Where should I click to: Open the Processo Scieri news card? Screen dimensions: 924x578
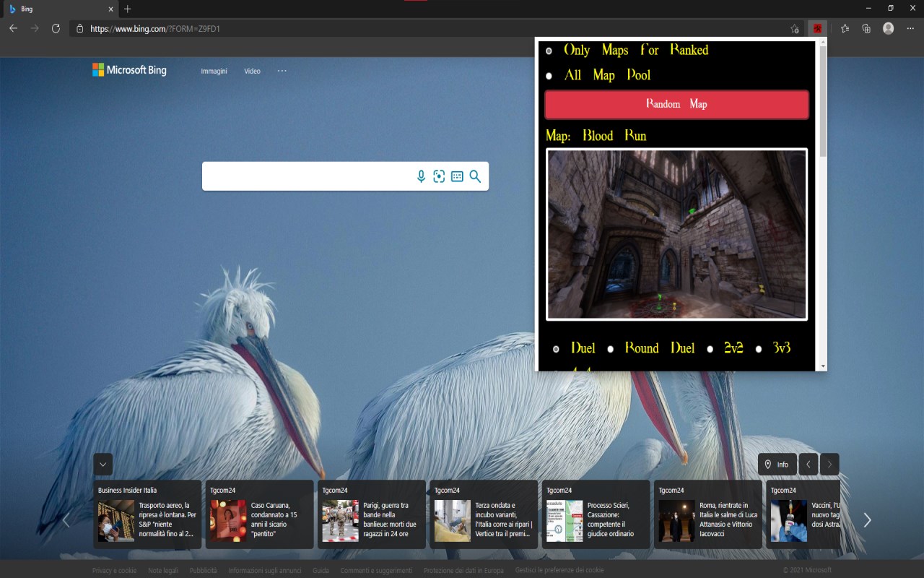[x=596, y=514]
